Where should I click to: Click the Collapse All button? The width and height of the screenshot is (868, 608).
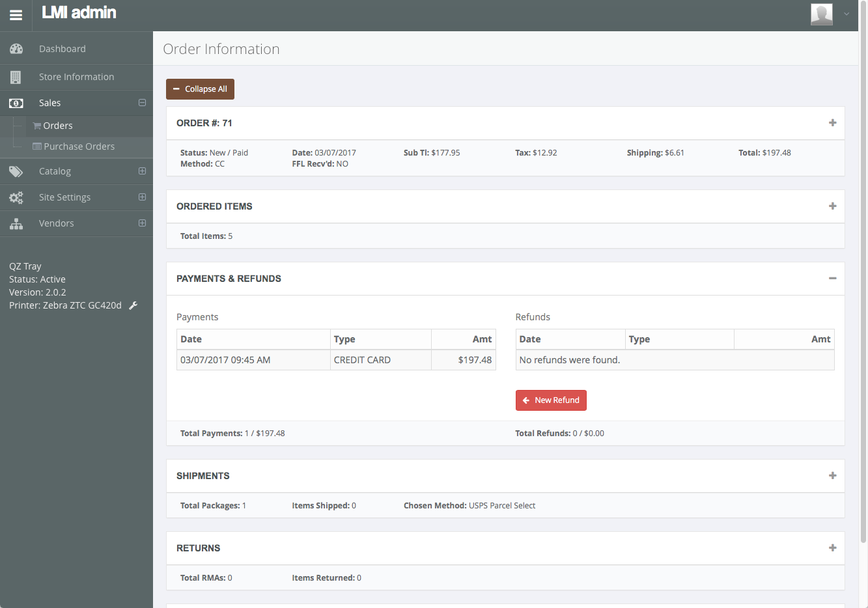(200, 89)
